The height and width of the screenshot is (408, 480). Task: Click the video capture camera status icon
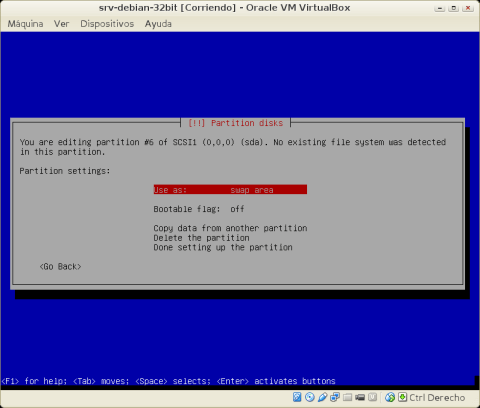click(360, 397)
